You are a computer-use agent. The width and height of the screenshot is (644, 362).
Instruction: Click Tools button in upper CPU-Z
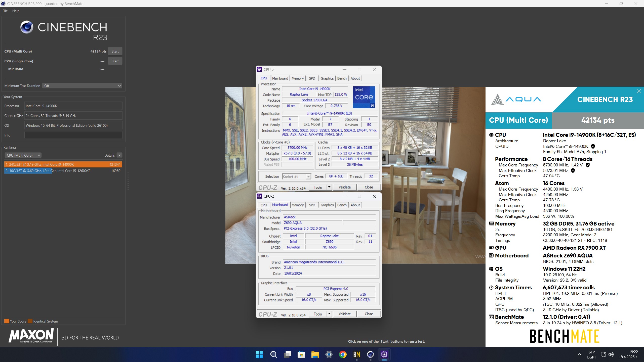(x=318, y=187)
